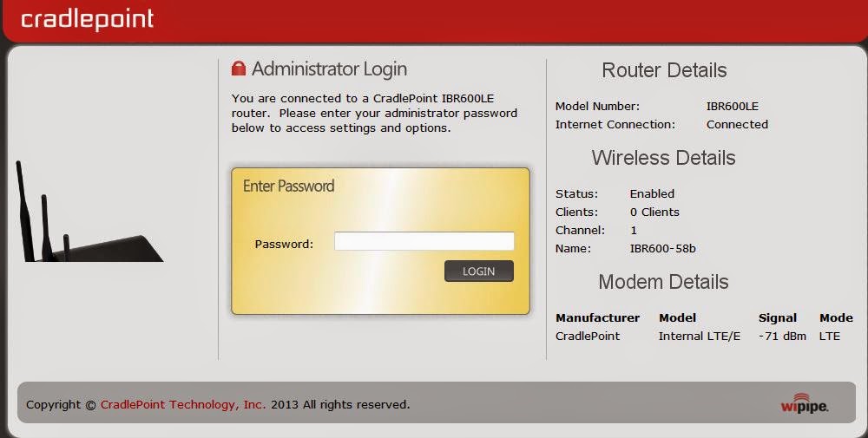Image resolution: width=868 pixels, height=438 pixels.
Task: Select the wireless Status value Enabled
Action: pyautogui.click(x=652, y=193)
